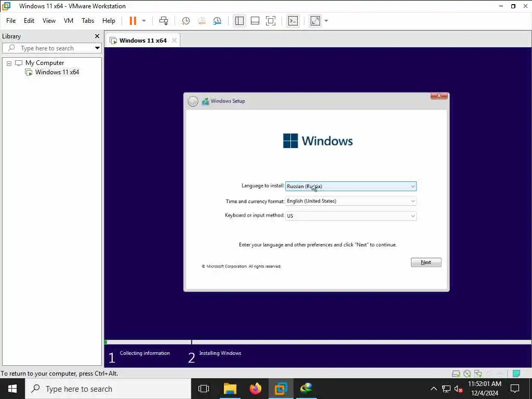Show hidden system tray icons

(x=434, y=389)
